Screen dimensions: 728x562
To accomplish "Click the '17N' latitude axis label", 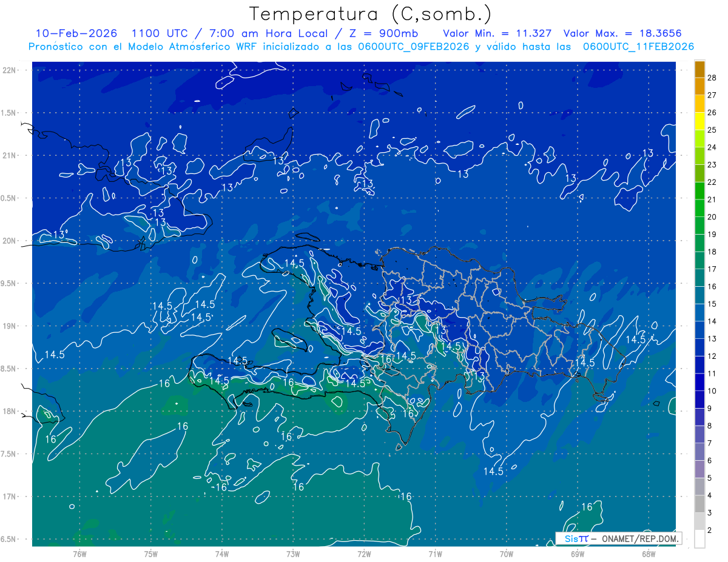I will point(10,497).
